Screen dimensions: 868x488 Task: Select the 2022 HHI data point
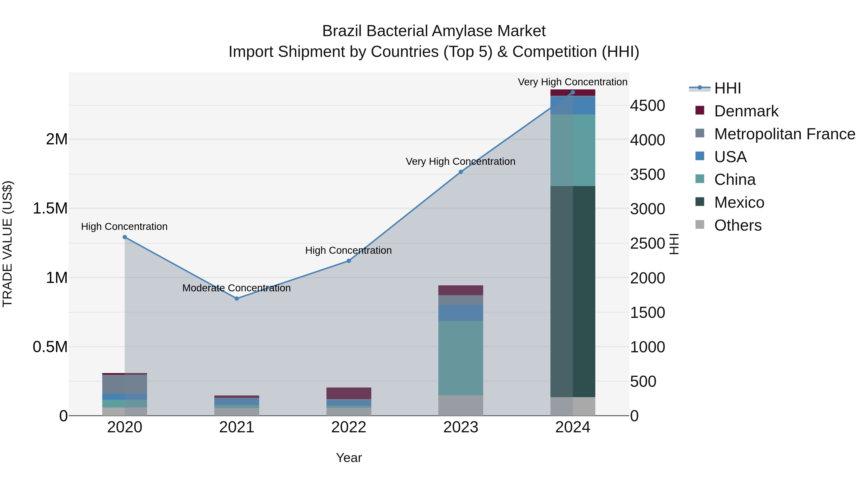click(349, 261)
